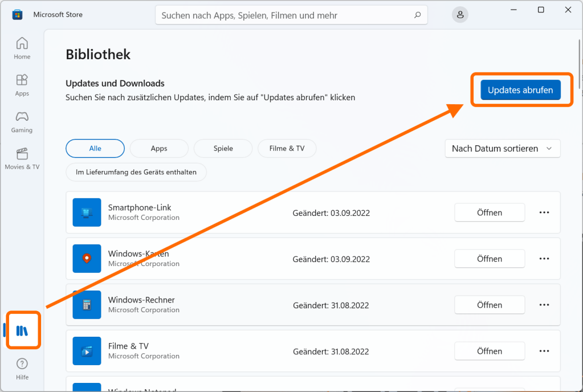Click the user profile icon
Screen dimensions: 583x392
point(460,15)
